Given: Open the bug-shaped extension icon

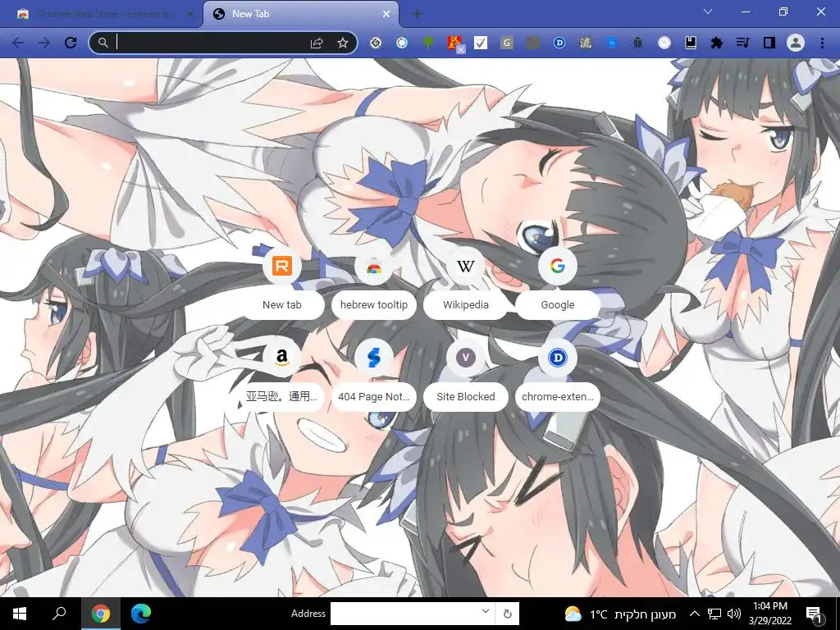Looking at the screenshot, I should (637, 43).
